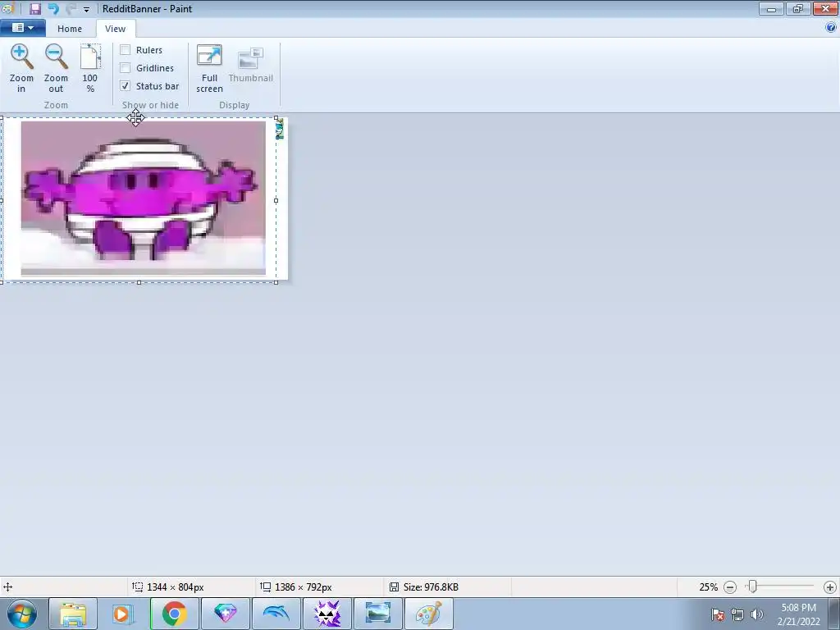Minimize the Paint window
The width and height of the screenshot is (840, 630).
[771, 8]
